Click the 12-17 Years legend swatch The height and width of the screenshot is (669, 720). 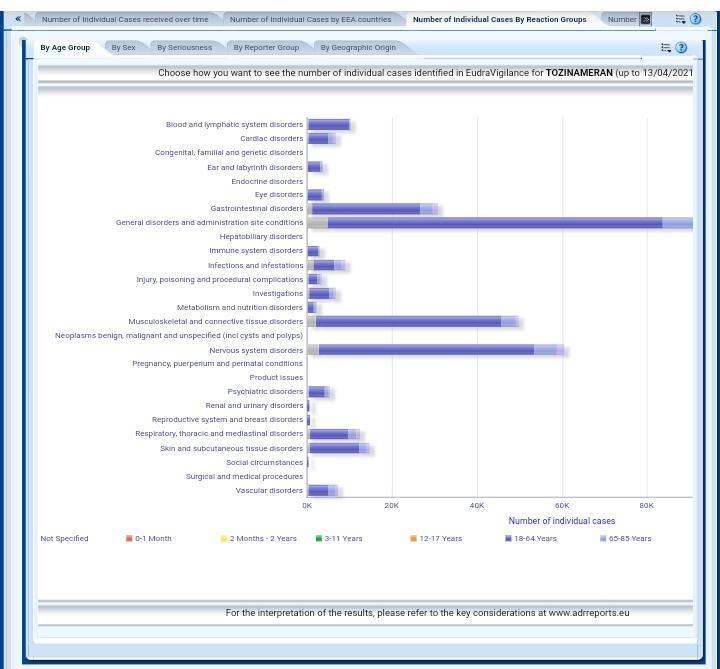coord(413,539)
